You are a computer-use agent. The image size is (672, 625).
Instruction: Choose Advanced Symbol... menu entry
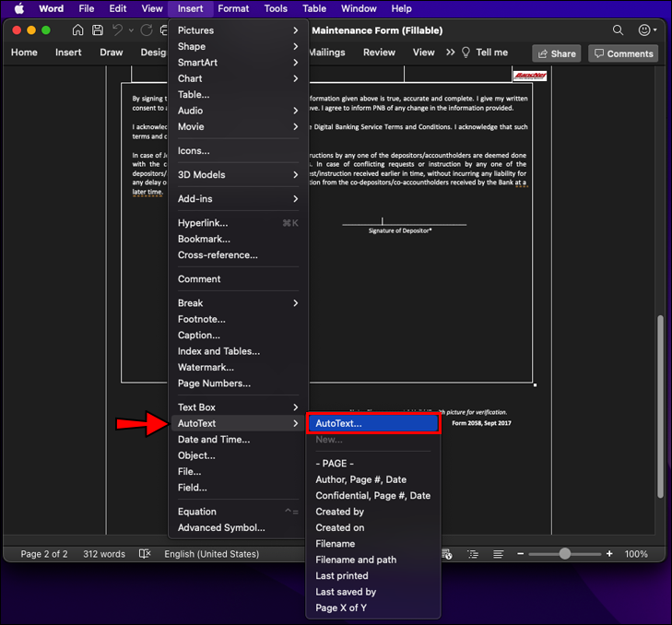click(238, 527)
